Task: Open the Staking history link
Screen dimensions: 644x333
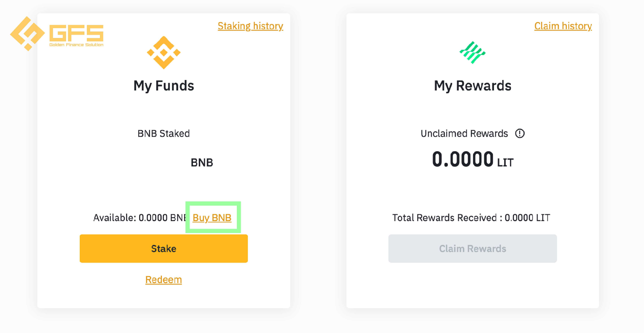Action: pyautogui.click(x=250, y=26)
